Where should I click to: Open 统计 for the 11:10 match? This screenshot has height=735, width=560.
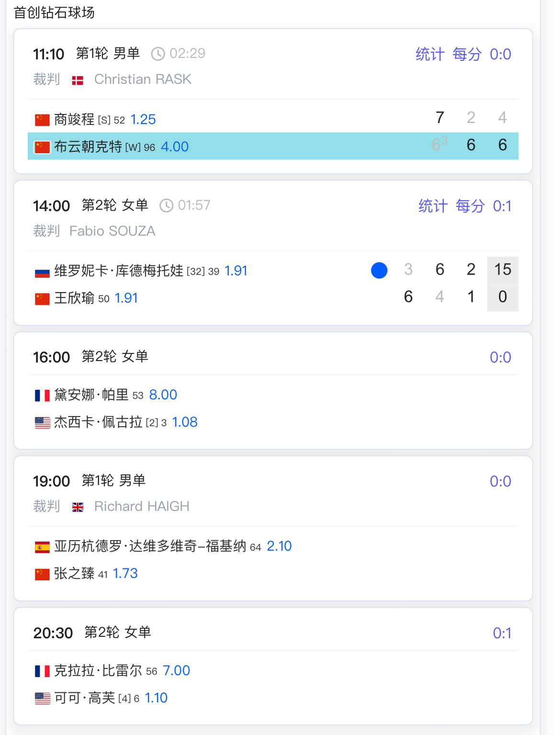[430, 54]
